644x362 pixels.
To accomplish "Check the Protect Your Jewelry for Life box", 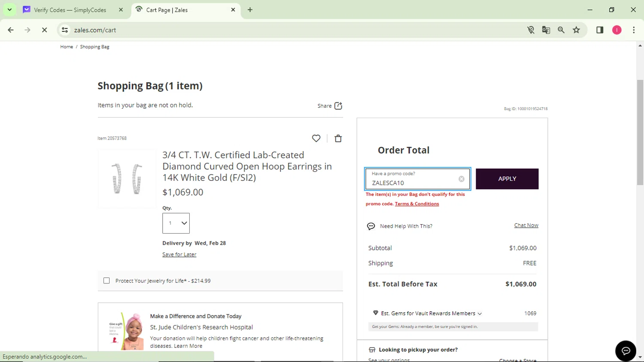I will pyautogui.click(x=106, y=281).
